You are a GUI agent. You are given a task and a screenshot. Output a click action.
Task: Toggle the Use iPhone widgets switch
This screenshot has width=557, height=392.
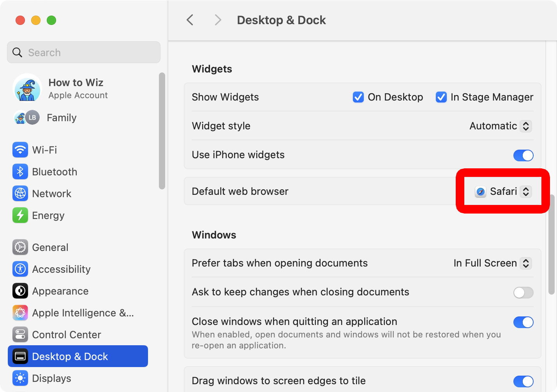coord(524,155)
